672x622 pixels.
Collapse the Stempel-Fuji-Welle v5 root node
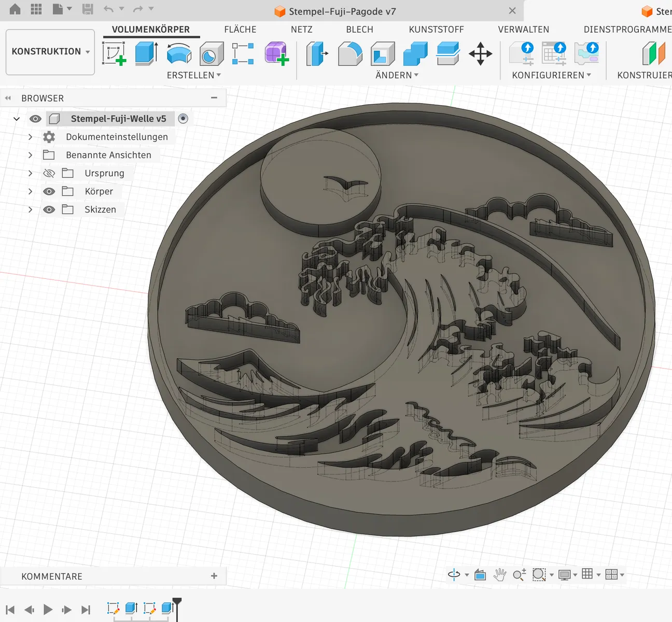pyautogui.click(x=17, y=119)
